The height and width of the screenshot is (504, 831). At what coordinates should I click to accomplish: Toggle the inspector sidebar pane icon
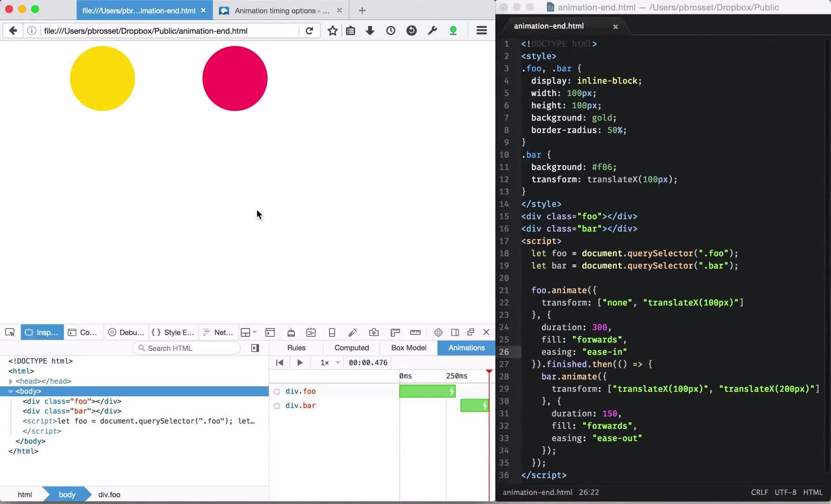tap(255, 348)
